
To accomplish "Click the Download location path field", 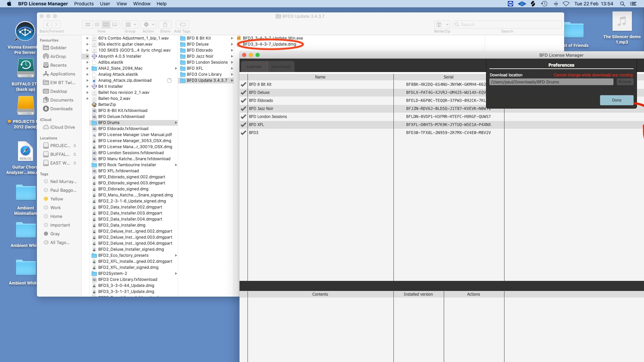I will coord(551,82).
